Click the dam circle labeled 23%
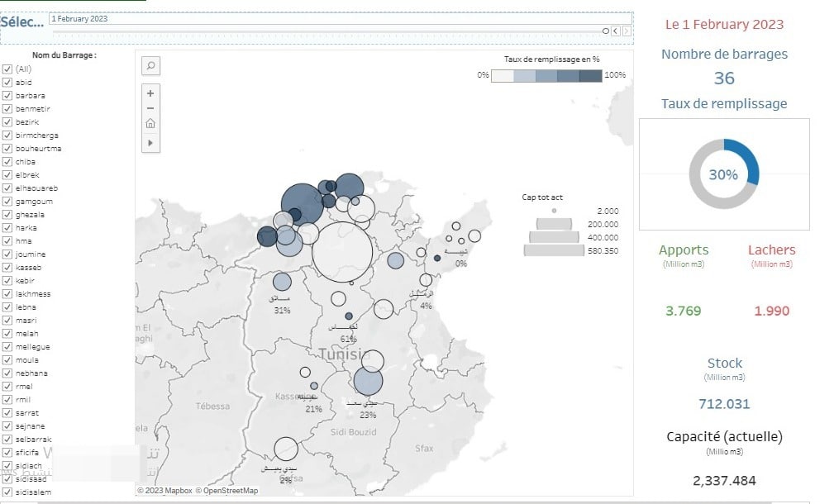This screenshot has width=834, height=504. 368,382
